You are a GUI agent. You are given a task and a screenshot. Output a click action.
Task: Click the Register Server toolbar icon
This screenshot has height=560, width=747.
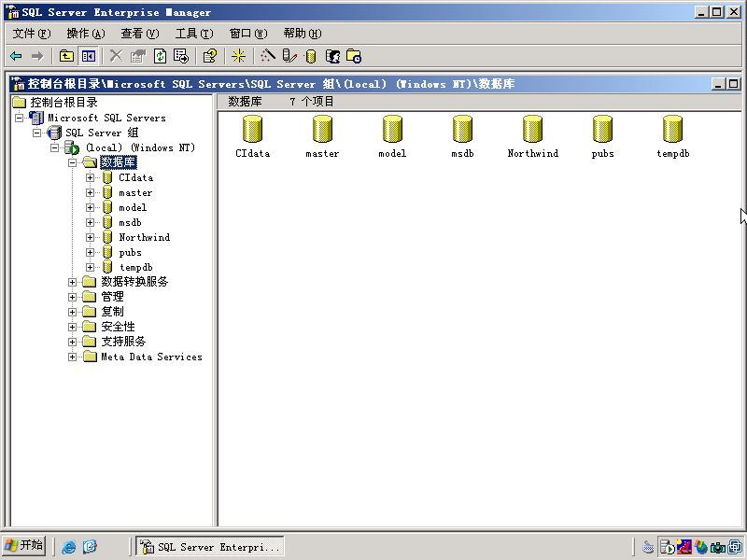pyautogui.click(x=289, y=56)
